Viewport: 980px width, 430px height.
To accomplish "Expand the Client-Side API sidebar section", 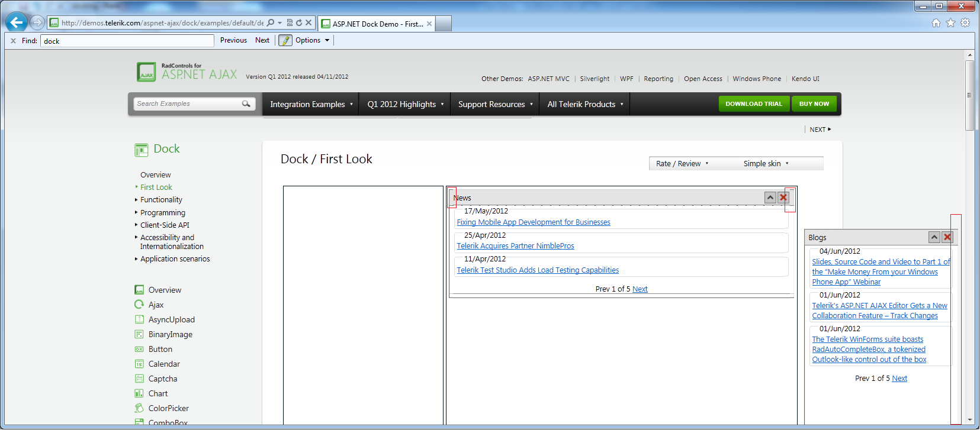I will click(165, 225).
